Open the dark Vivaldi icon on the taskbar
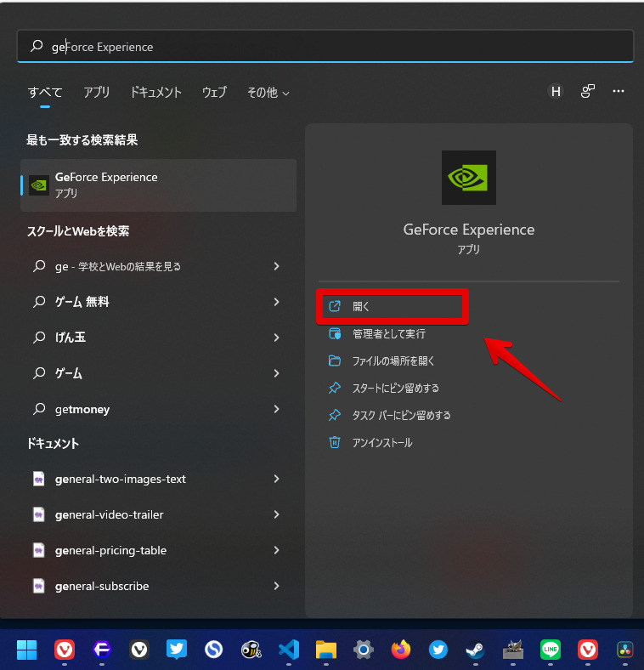The width and height of the screenshot is (644, 670). 139,650
